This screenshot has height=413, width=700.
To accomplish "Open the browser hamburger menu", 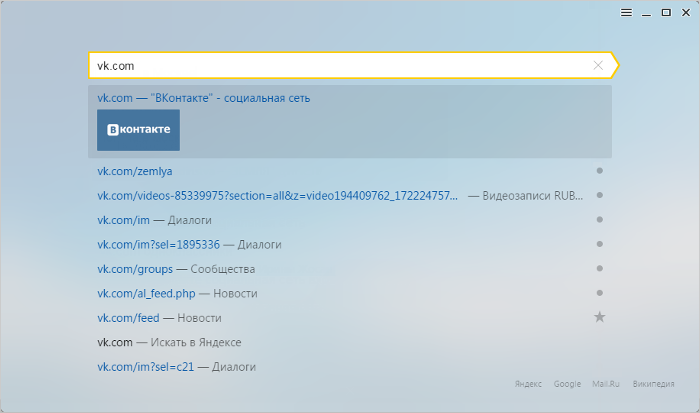I will coord(626,13).
